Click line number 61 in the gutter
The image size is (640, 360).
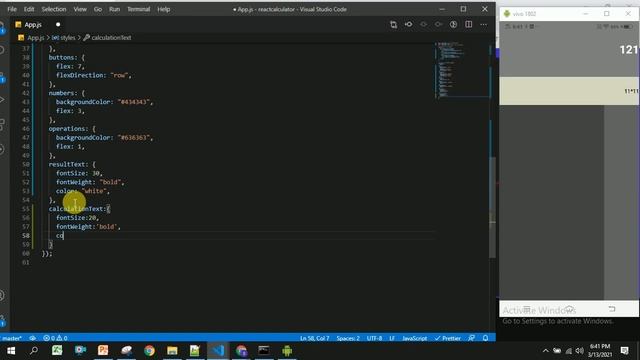pos(26,262)
